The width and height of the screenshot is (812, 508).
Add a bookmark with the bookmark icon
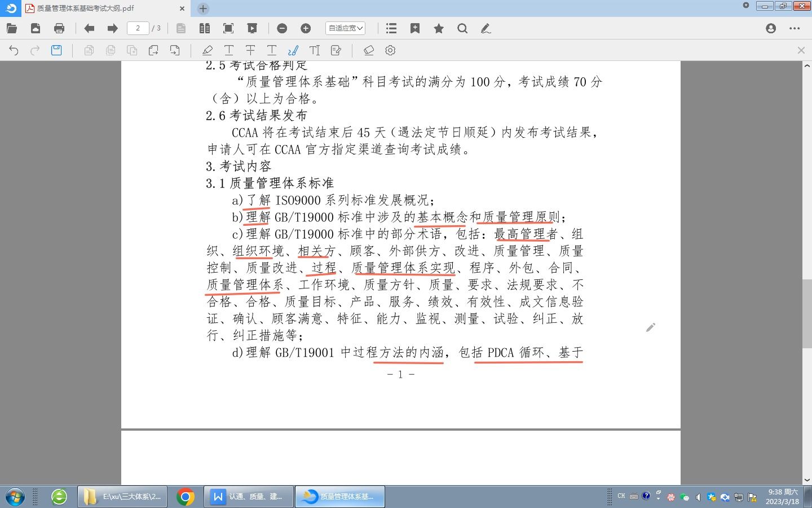tap(415, 28)
